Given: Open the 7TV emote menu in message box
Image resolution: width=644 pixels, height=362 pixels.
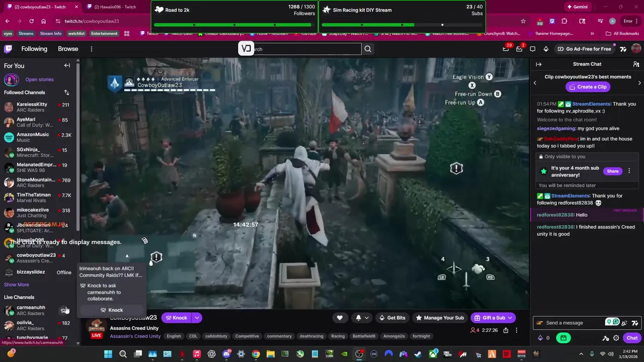Looking at the screenshot, I should (x=634, y=323).
